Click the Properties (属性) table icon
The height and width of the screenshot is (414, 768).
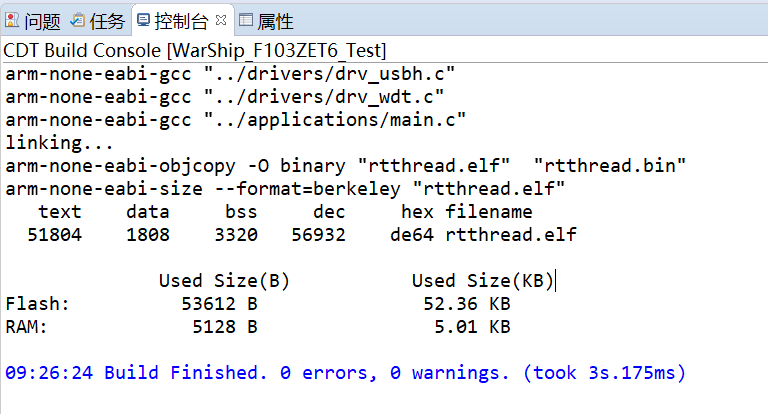[x=246, y=20]
